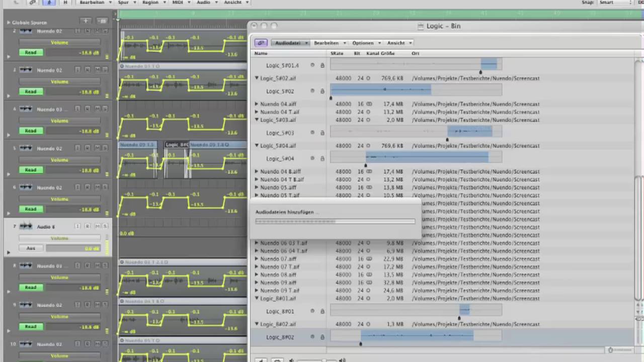
Task: Click the cycle icon of Logic_5#01.4 region
Action: (312, 65)
